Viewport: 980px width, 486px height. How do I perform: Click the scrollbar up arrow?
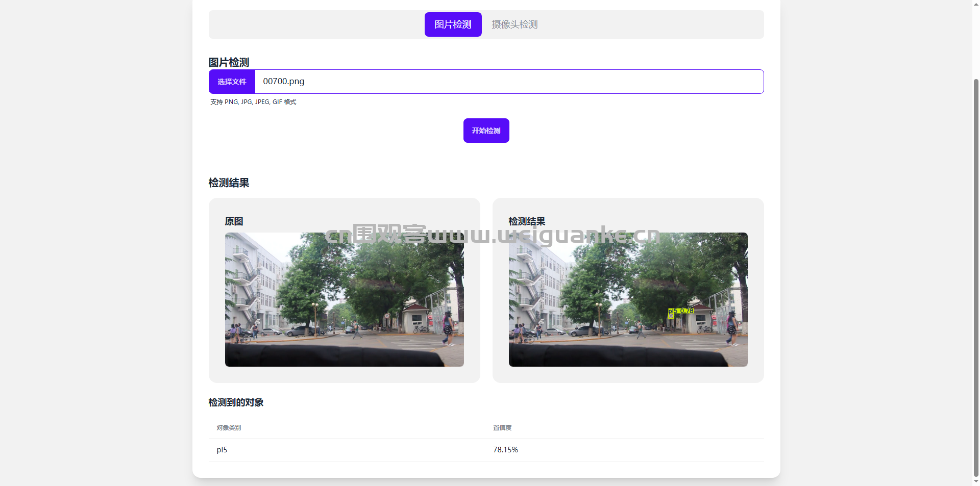(976, 4)
